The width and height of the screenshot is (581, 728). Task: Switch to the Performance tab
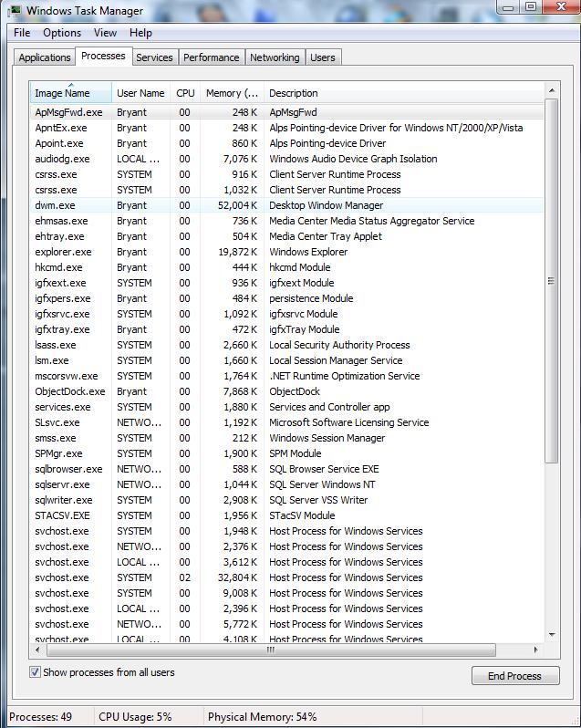211,57
